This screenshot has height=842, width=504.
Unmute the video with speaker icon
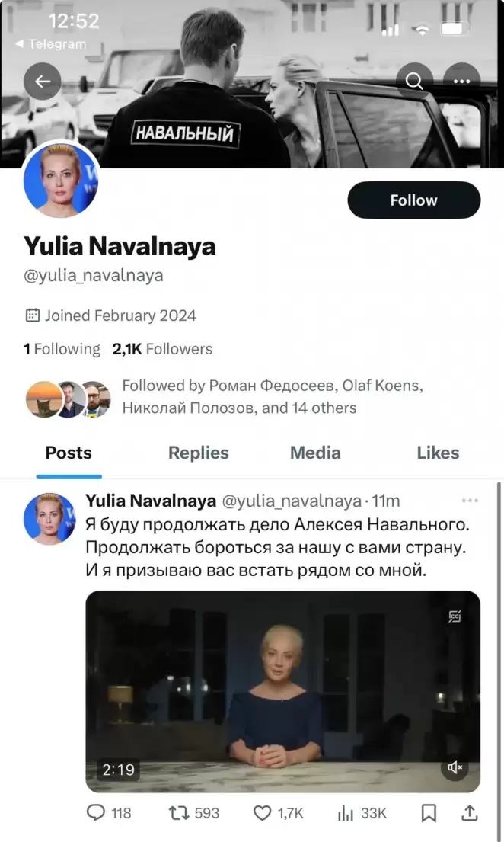455,767
